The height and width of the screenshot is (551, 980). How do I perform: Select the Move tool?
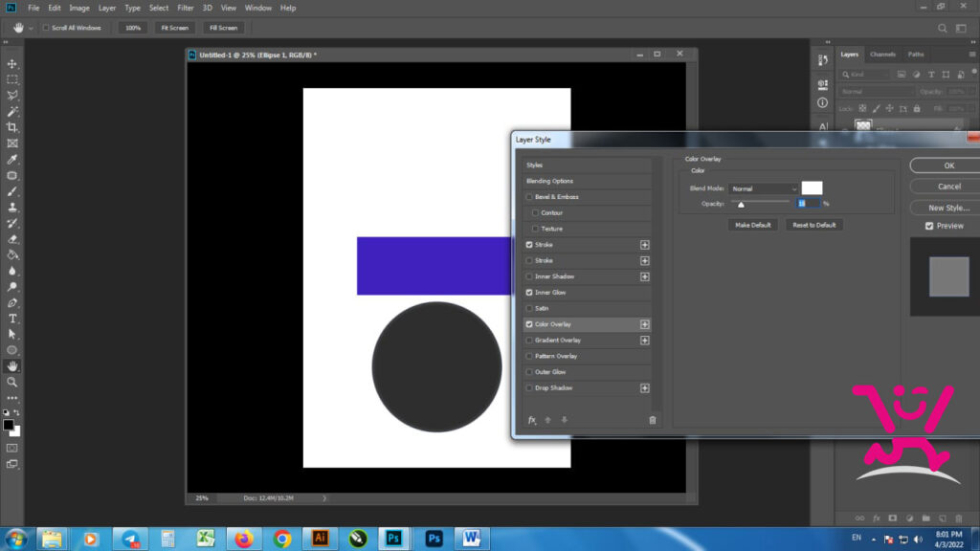(x=11, y=64)
